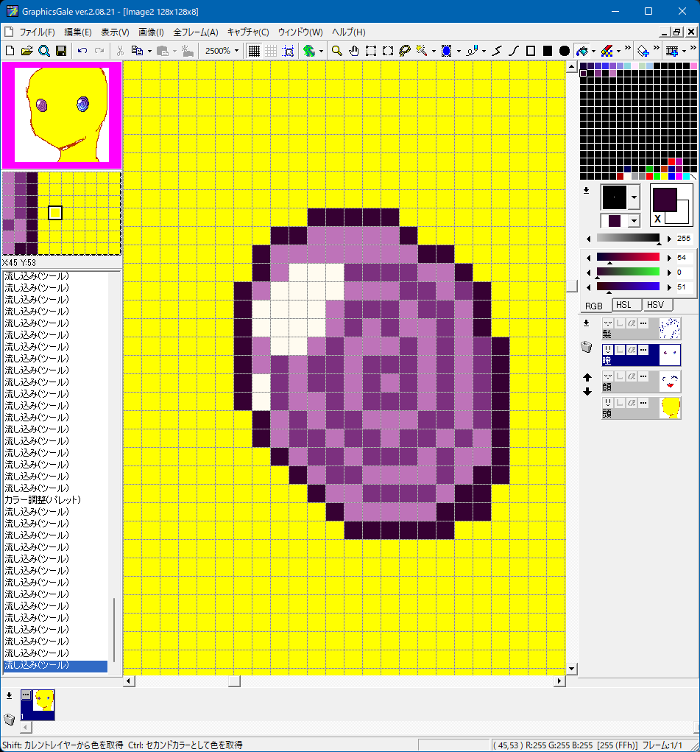Select the Rectangle selection tool

[371, 51]
